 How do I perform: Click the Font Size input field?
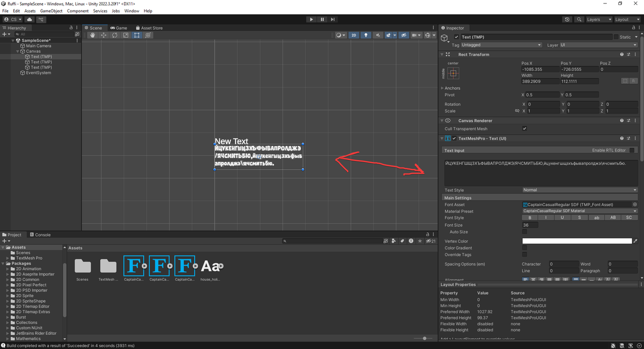pyautogui.click(x=530, y=225)
